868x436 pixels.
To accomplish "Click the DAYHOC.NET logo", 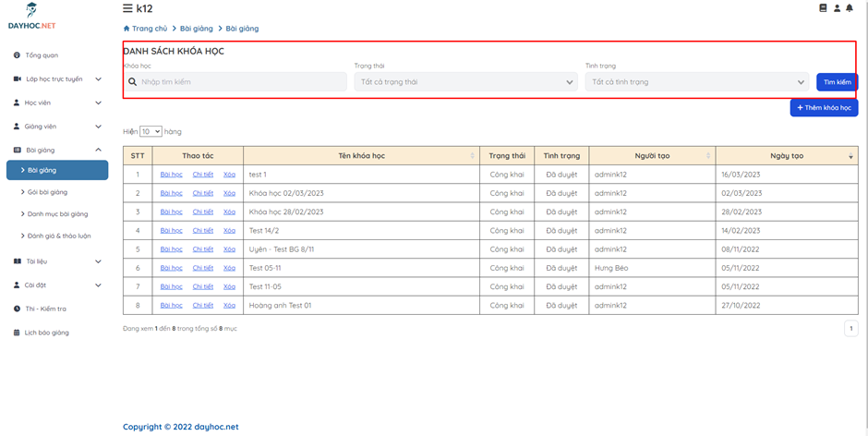I will [31, 16].
